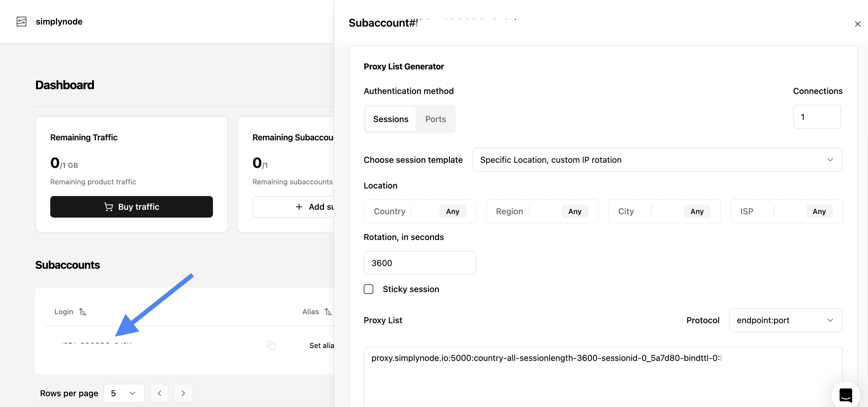The width and height of the screenshot is (868, 407).
Task: Go to previous page of subaccounts
Action: 159,393
